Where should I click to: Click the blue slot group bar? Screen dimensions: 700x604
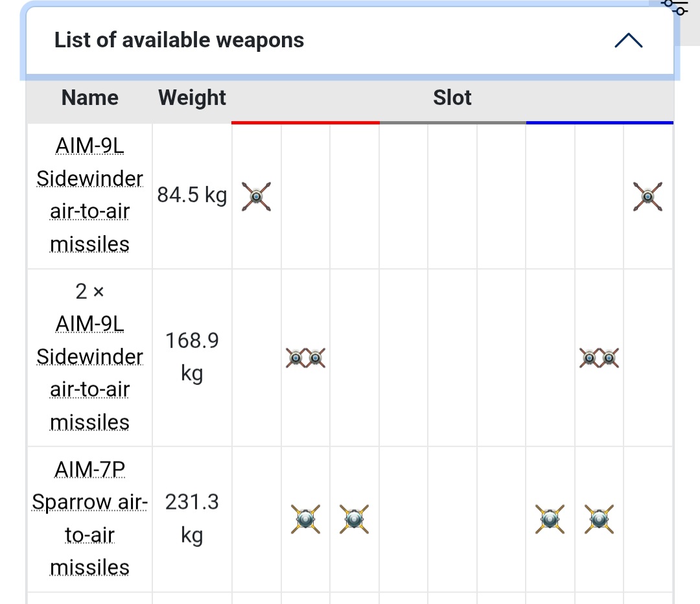click(x=600, y=122)
